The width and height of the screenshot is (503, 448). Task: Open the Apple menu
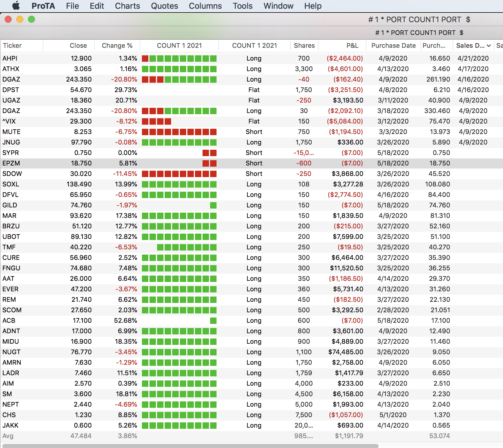pos(16,6)
